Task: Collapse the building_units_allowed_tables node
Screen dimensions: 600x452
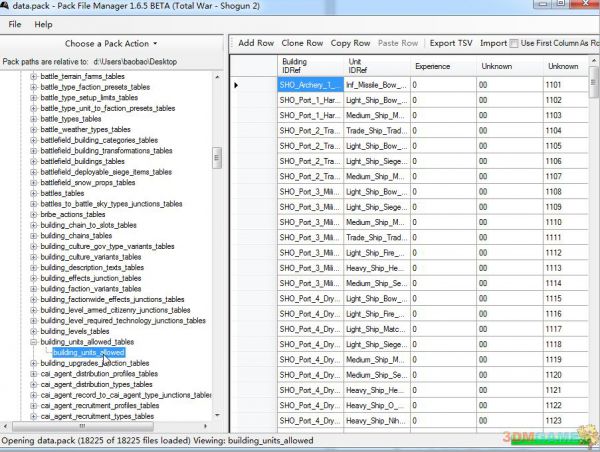Action: point(33,342)
